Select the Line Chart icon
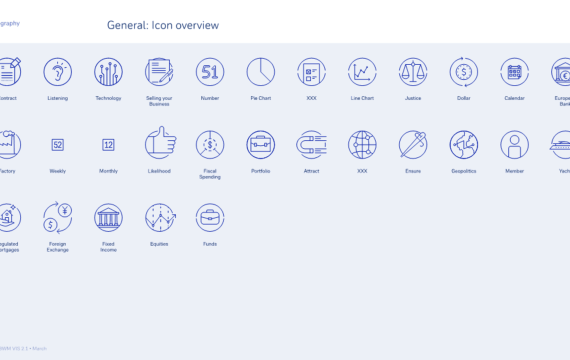This screenshot has height=360, width=570. [362, 72]
